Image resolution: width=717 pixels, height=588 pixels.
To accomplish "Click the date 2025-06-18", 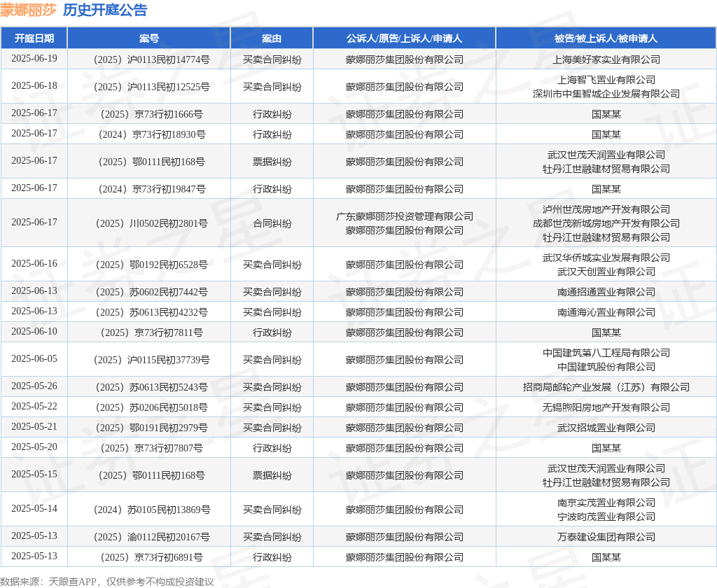I will pyautogui.click(x=34, y=86).
